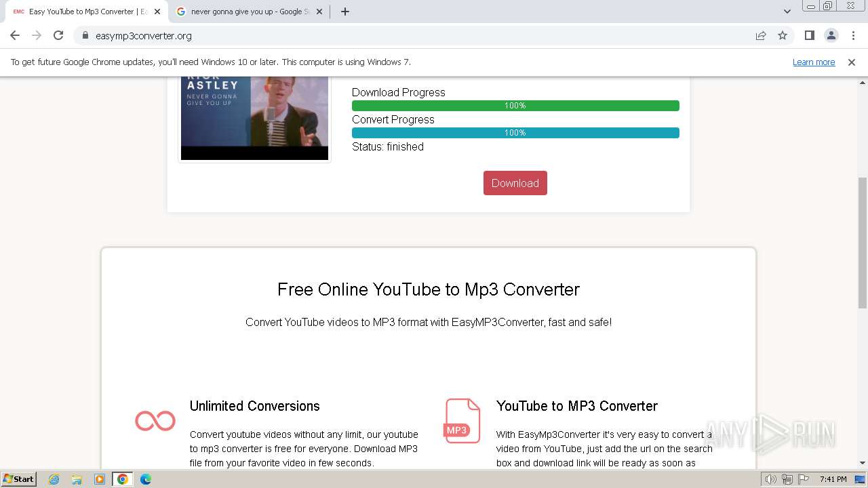Click the MP3 file icon
The image size is (868, 488).
coord(462,421)
